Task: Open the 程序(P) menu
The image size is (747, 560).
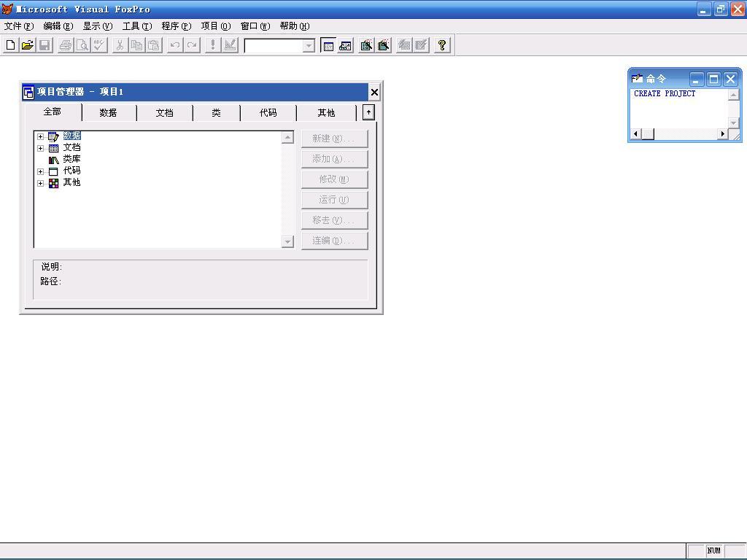Action: click(177, 26)
